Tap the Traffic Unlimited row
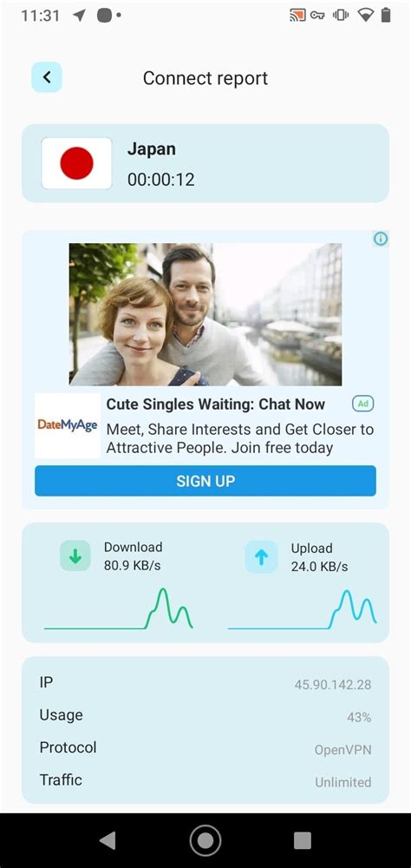Image resolution: width=411 pixels, height=868 pixels. (x=205, y=781)
